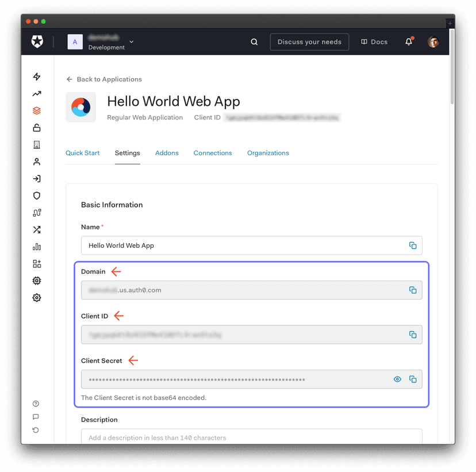Reveal the Client Secret with the eye toggle
This screenshot has height=472, width=476.
(x=397, y=379)
